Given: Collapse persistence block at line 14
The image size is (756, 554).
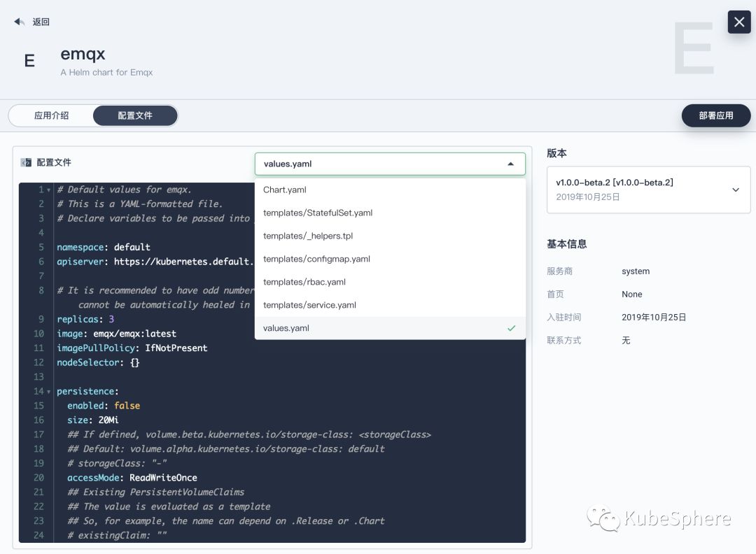Looking at the screenshot, I should click(x=49, y=392).
